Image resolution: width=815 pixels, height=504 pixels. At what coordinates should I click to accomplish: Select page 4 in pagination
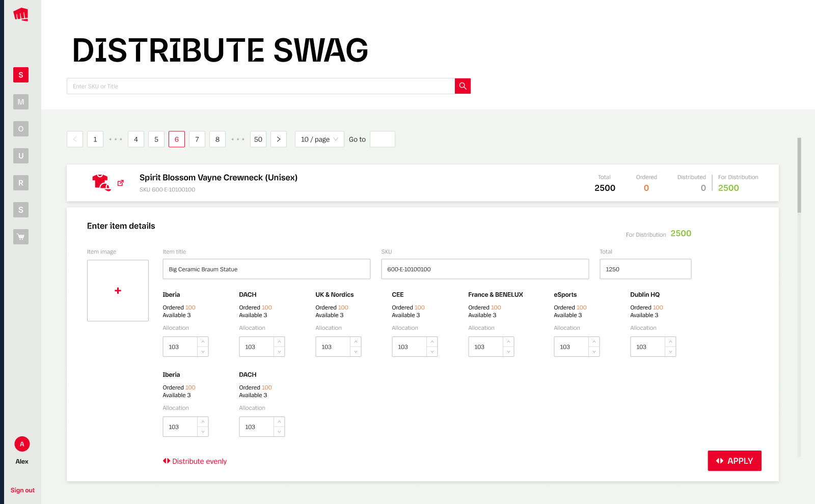[136, 139]
